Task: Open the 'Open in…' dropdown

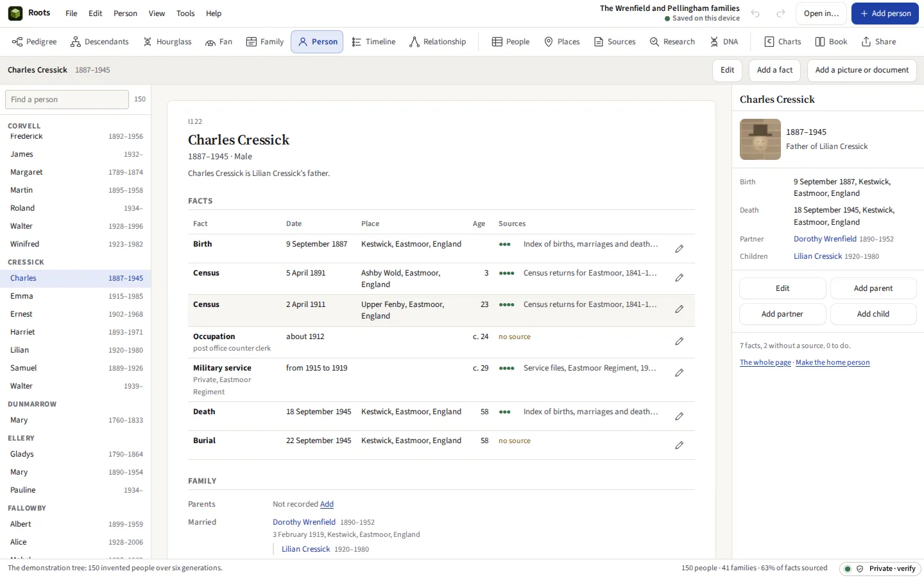Action: coord(821,13)
